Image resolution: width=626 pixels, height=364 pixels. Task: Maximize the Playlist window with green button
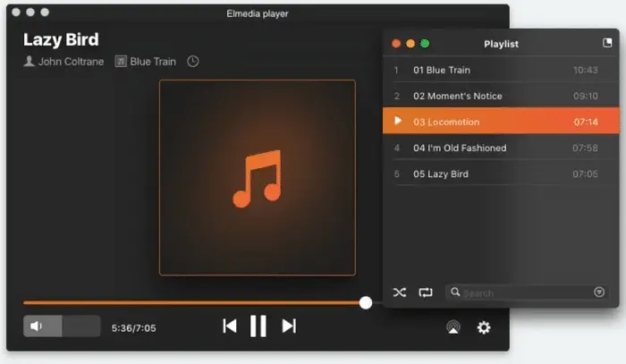[x=425, y=44]
